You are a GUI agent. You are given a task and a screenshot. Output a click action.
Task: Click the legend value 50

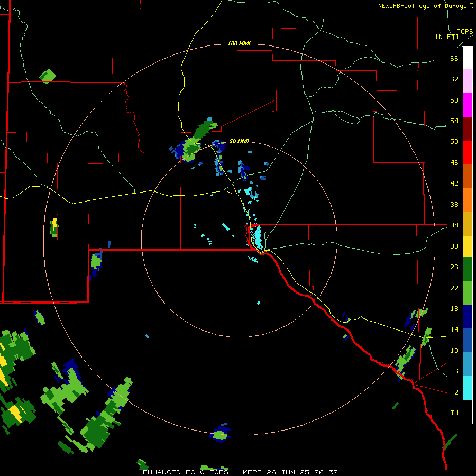pos(454,142)
